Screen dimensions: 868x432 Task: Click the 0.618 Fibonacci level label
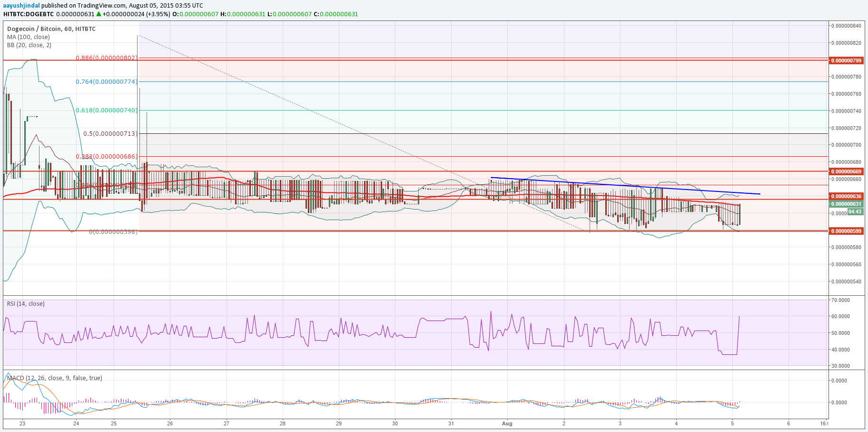[106, 111]
